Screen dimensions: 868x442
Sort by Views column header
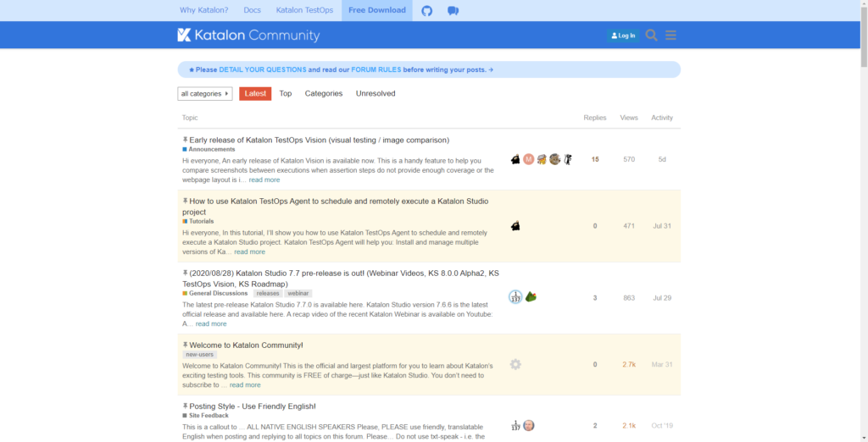[629, 118]
